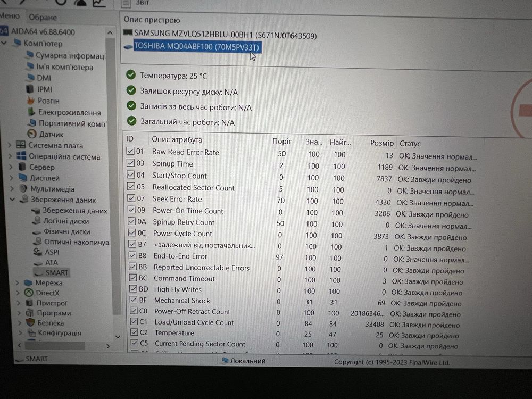Toggle the Spinup Time attribute checkbox
The width and height of the screenshot is (532, 399).
point(131,162)
